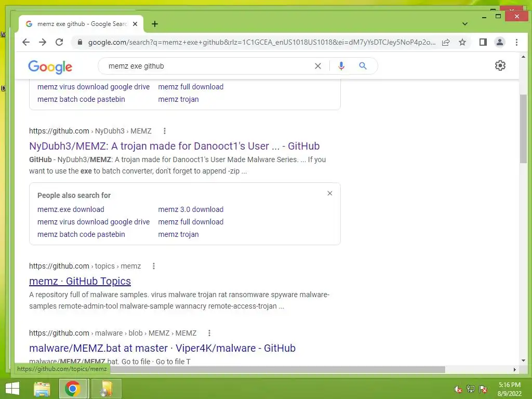Open the taskbar clock showing 5:16 PM

(509, 389)
